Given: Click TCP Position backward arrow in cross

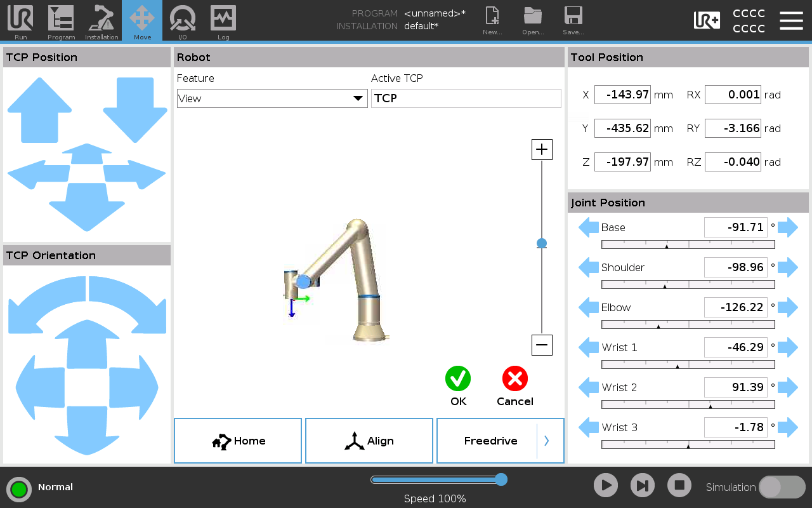Looking at the screenshot, I should (x=86, y=207).
